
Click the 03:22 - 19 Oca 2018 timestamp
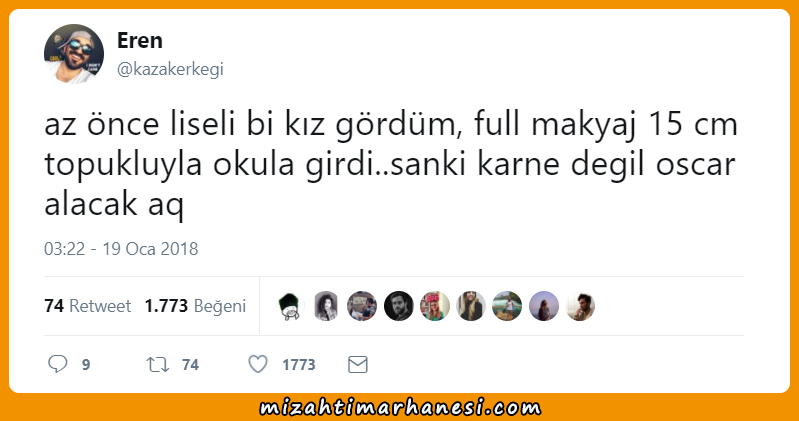coord(121,249)
